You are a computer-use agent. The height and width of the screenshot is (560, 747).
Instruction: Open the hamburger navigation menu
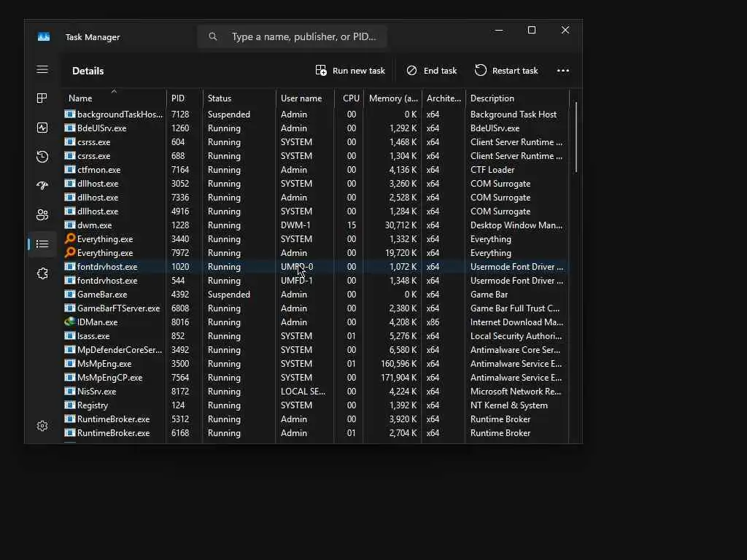tap(42, 69)
